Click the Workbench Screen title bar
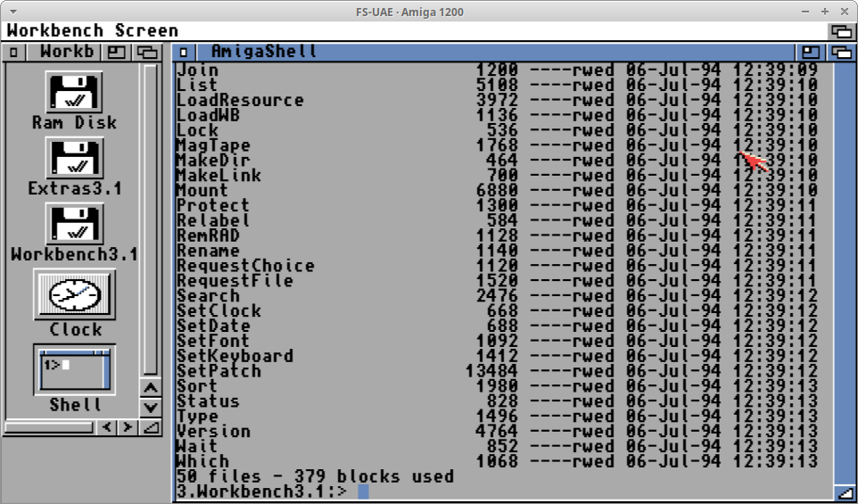This screenshot has height=504, width=858. tap(416, 30)
